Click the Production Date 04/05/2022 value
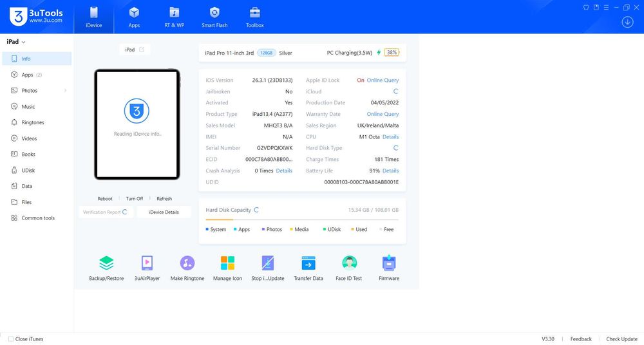 pyautogui.click(x=384, y=103)
